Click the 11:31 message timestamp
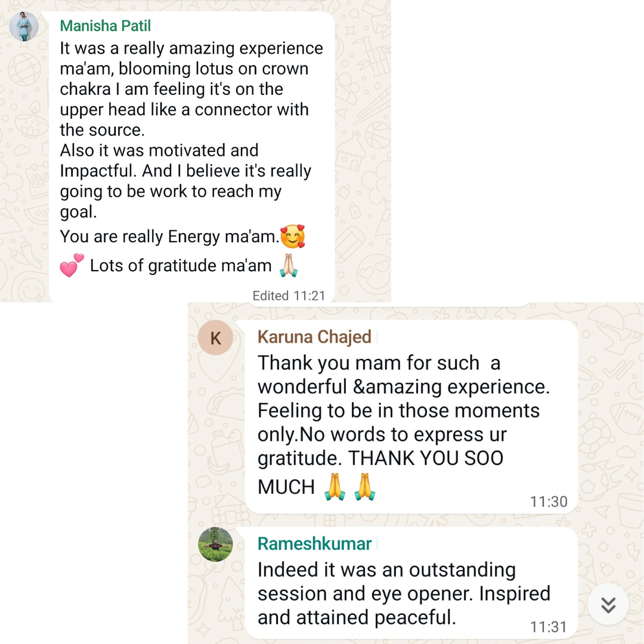This screenshot has width=644, height=644. click(x=549, y=627)
